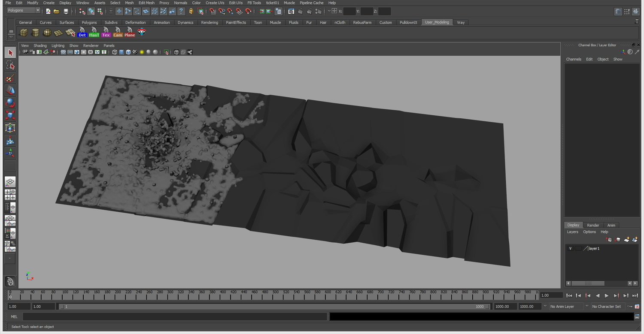The width and height of the screenshot is (644, 334).
Task: Step forward one key
Action: (x=616, y=295)
